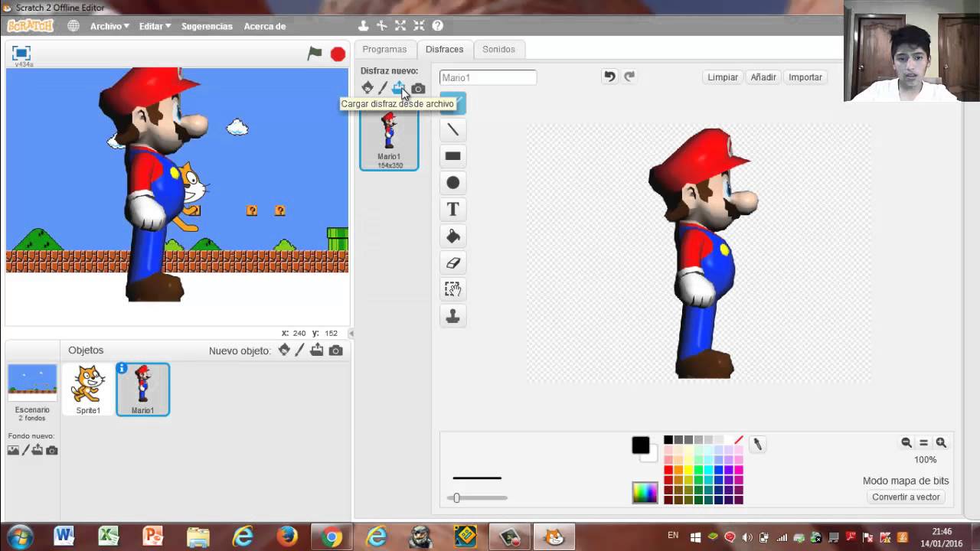Image resolution: width=980 pixels, height=551 pixels.
Task: Select transparent color swatch
Action: tap(738, 440)
